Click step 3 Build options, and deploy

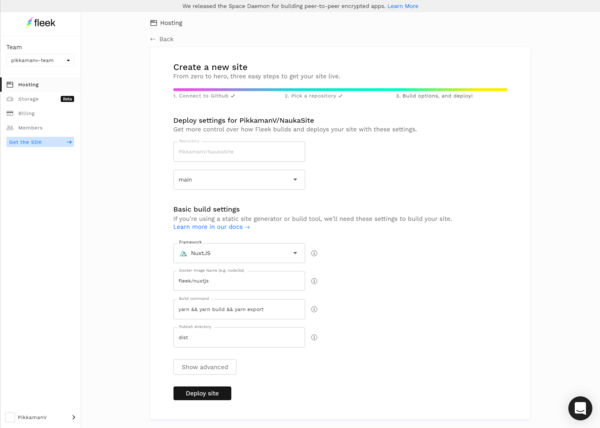coord(434,96)
